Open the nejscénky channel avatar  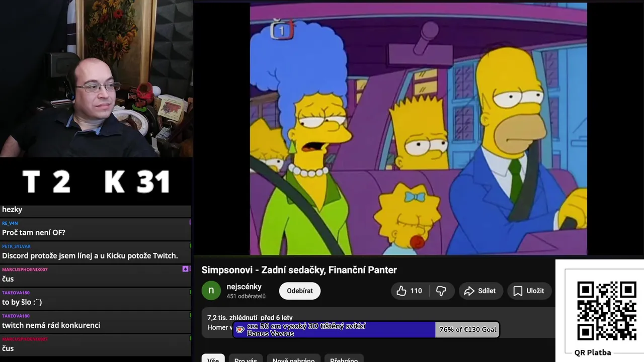click(211, 291)
